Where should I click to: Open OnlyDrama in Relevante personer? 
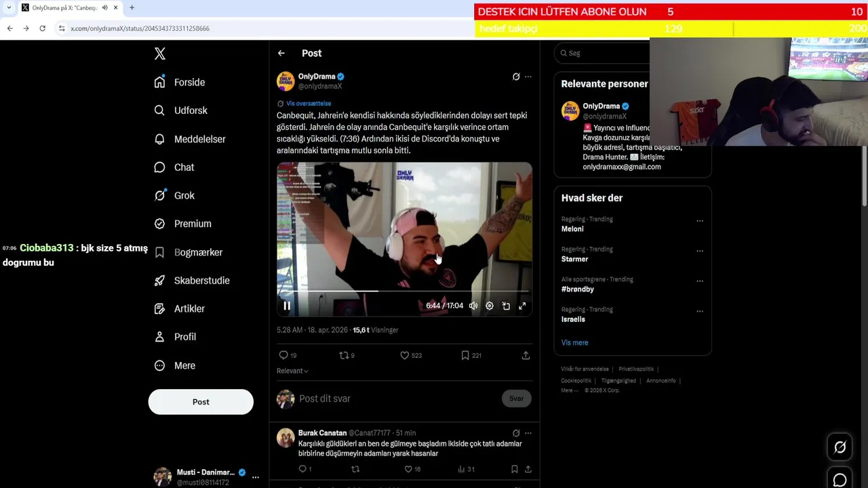(601, 106)
